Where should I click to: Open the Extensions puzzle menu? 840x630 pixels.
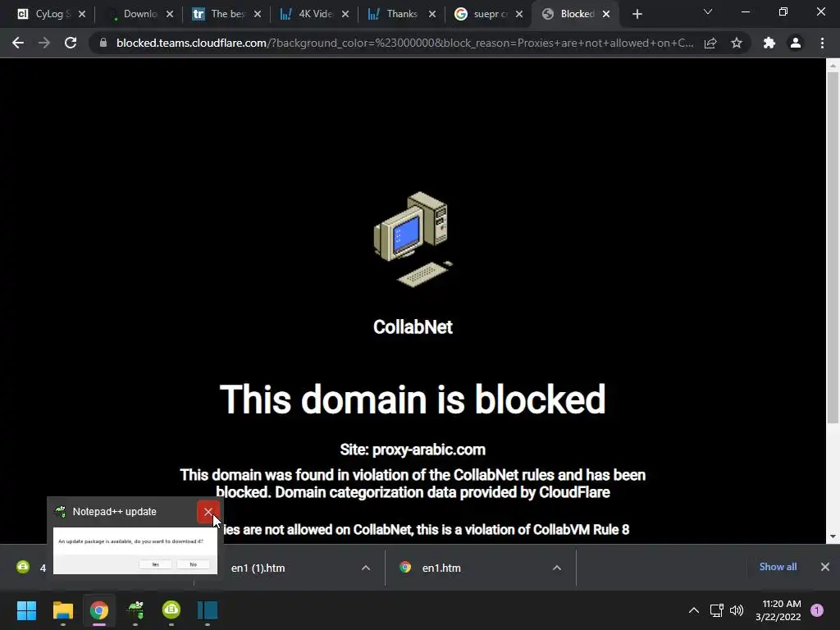(769, 43)
